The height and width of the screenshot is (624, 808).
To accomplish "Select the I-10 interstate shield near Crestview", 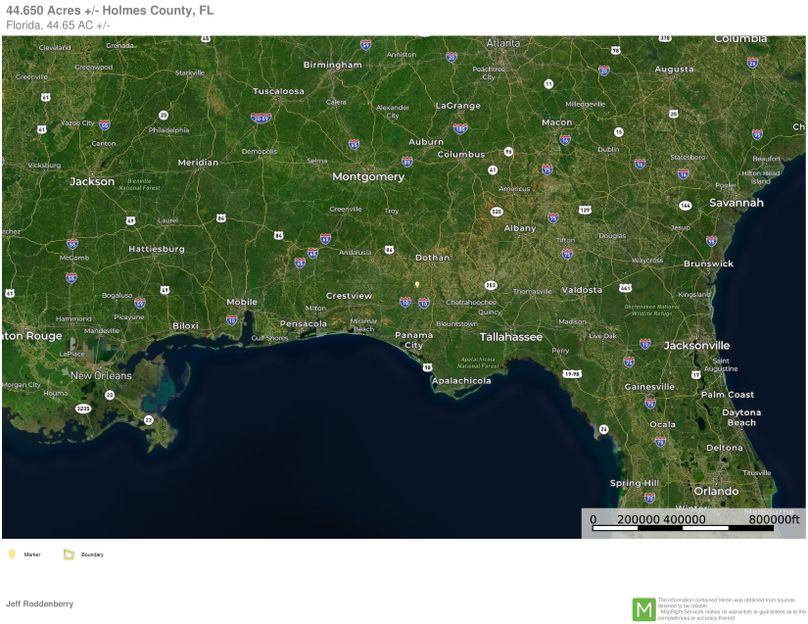I will pos(405,303).
